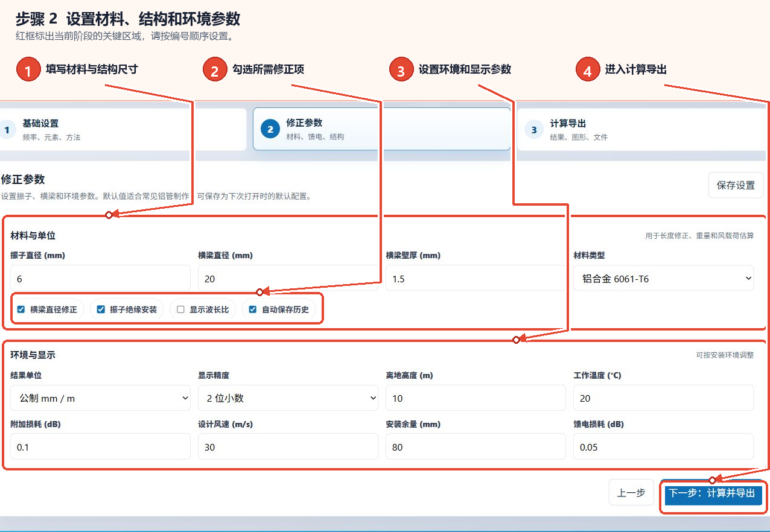This screenshot has width=770, height=532.
Task: Click the 材料与单位 section heading
Action: coord(33,235)
